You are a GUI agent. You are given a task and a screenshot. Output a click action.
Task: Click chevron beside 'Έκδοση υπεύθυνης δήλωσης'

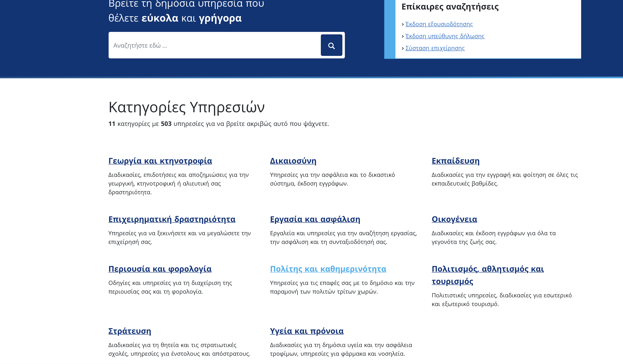coord(403,37)
